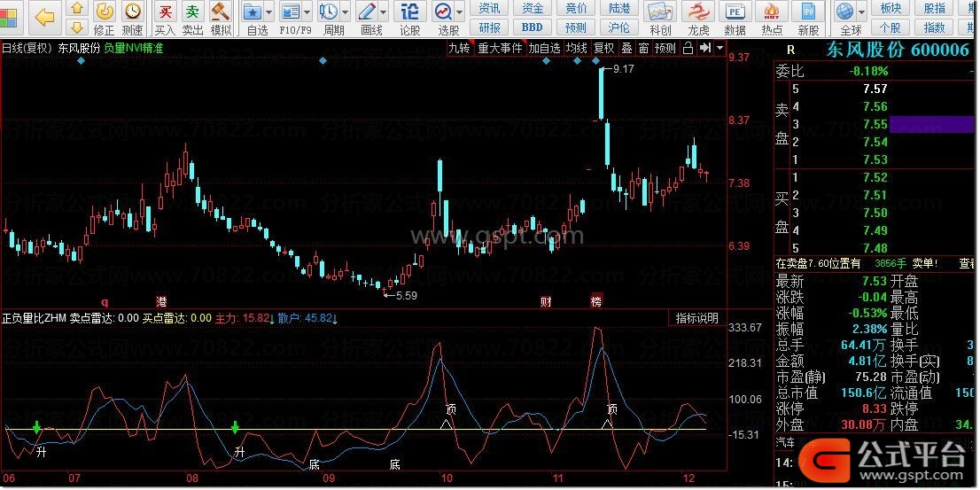Open the 资讯 news tab
The image size is (980, 490).
click(489, 8)
